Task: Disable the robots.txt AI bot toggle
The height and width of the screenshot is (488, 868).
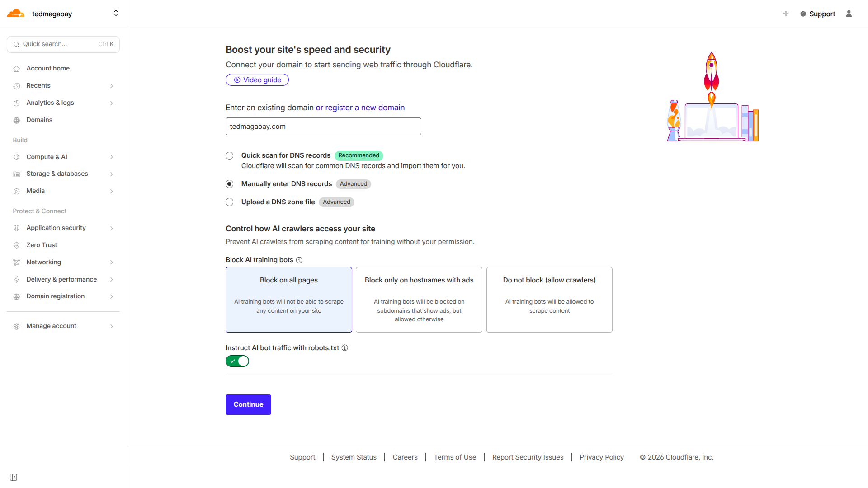Action: (x=237, y=361)
